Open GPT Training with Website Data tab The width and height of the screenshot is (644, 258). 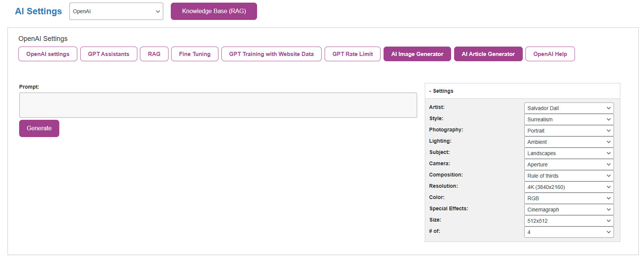(271, 54)
